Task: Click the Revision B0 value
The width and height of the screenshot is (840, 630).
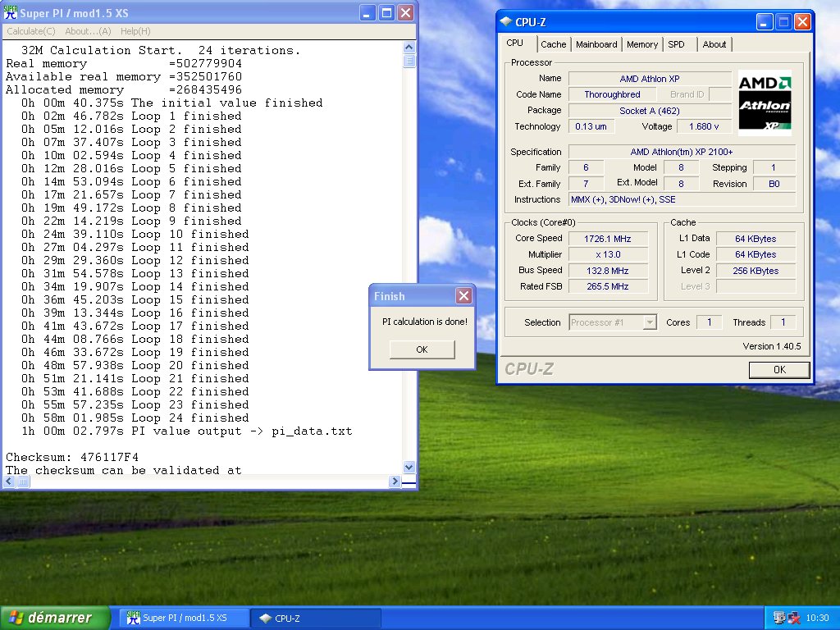Action: (774, 184)
